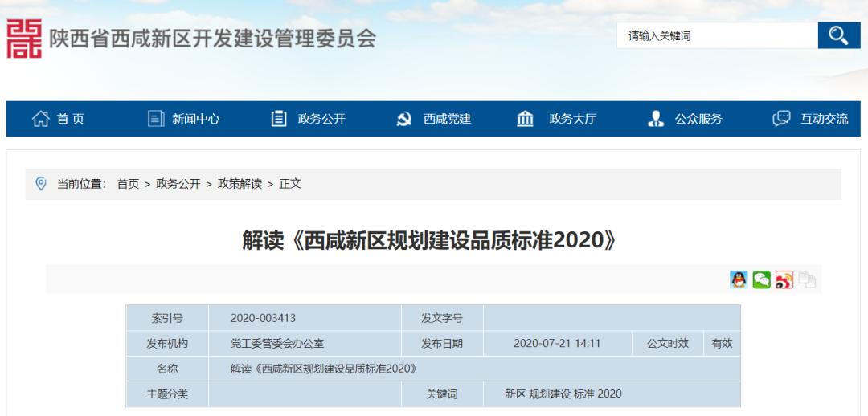Go to 政策解读 in the breadcrumb
This screenshot has width=868, height=416.
tap(240, 184)
